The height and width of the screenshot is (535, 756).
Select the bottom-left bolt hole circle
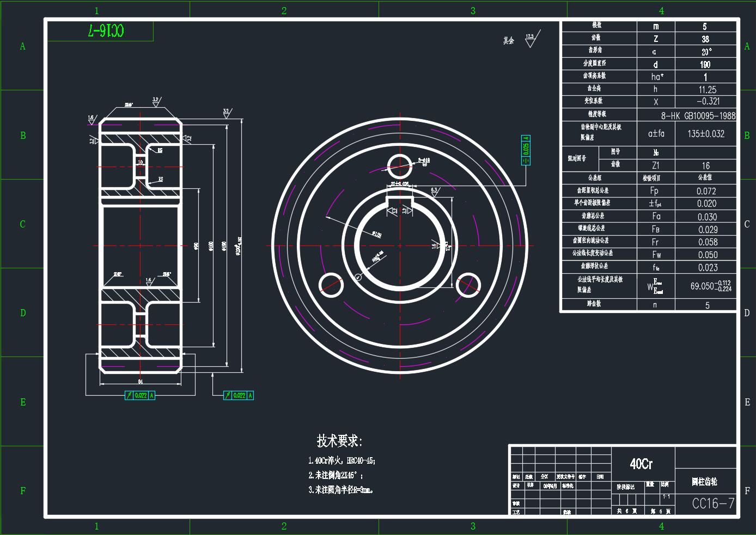331,285
